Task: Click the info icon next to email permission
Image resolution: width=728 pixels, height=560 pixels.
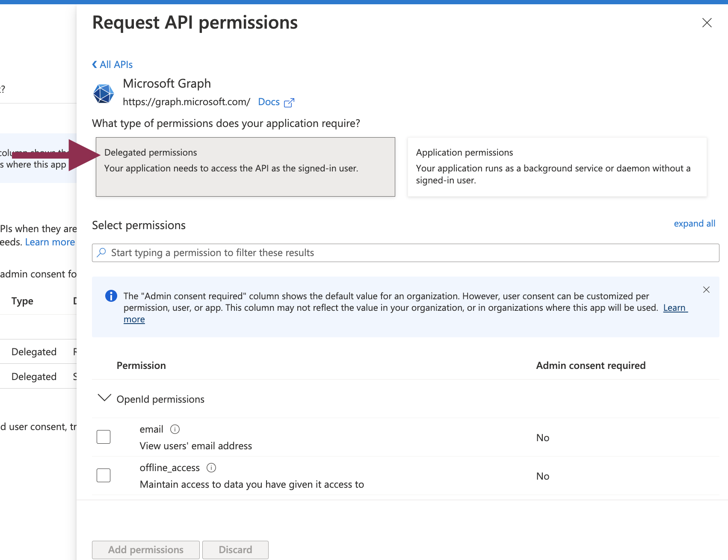Action: [175, 429]
